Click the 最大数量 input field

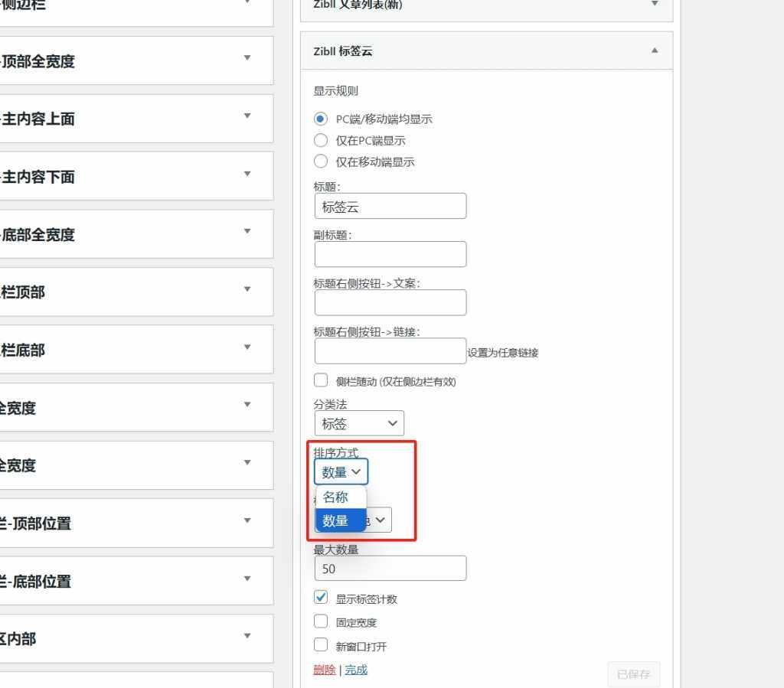click(390, 568)
